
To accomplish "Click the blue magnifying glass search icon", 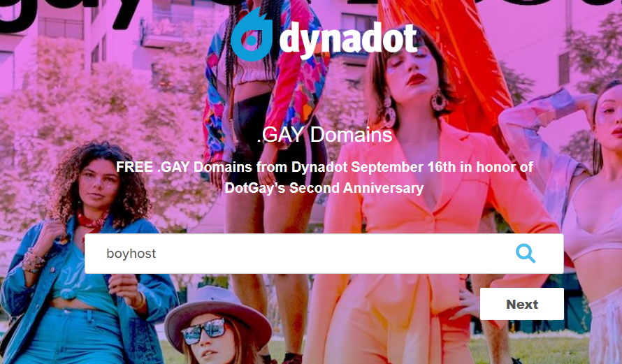I will coord(526,253).
